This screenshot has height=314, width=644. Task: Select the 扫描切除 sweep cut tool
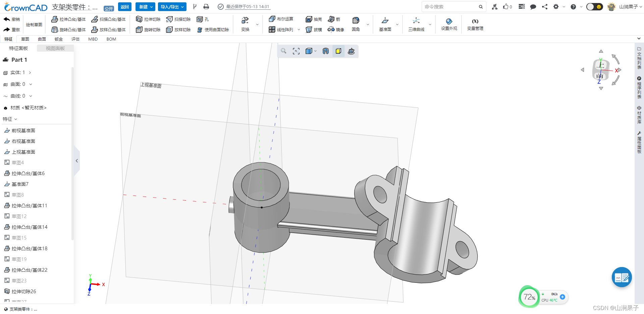[178, 19]
